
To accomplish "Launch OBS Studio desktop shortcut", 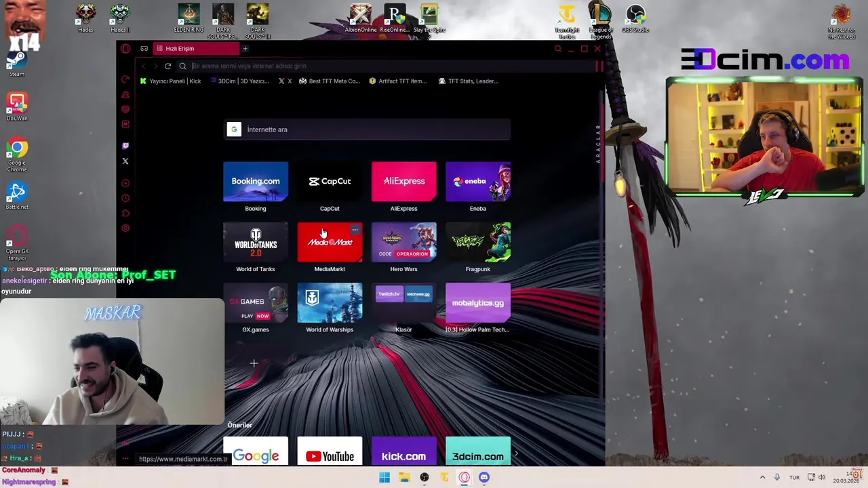I will pyautogui.click(x=635, y=18).
